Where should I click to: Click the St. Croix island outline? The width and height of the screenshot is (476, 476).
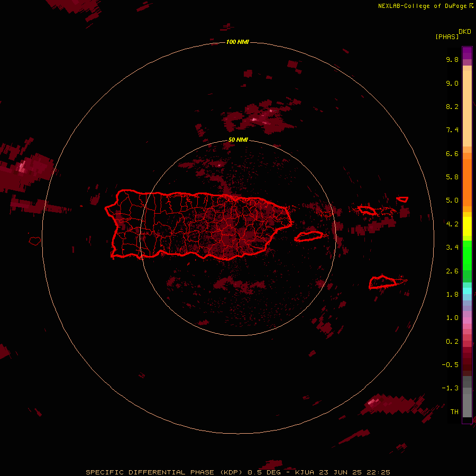[x=383, y=282]
